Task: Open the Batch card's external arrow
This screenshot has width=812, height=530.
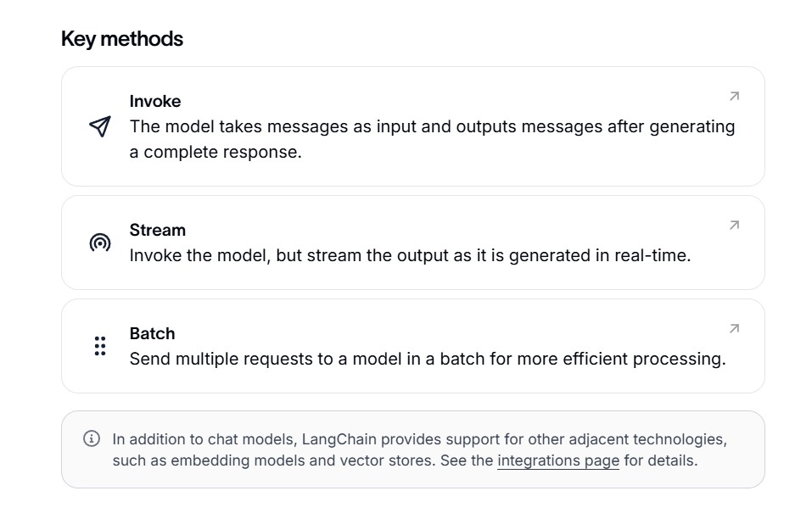Action: 734,329
